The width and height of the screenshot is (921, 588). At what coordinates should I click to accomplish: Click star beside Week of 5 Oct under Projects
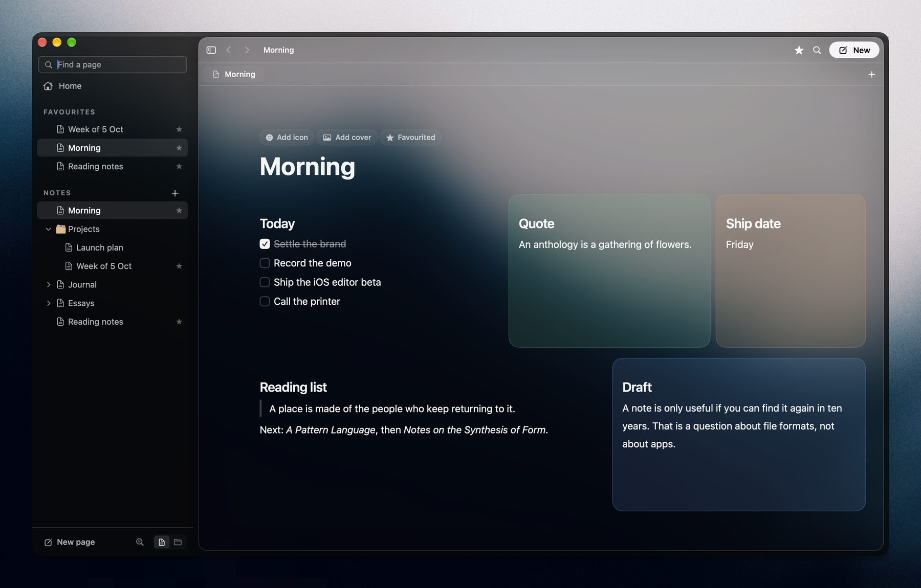(x=179, y=266)
